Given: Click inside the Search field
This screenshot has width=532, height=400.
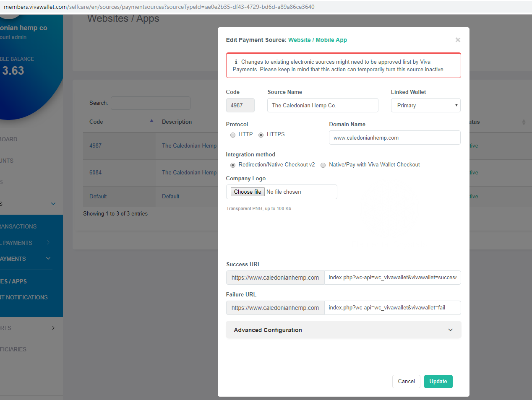Looking at the screenshot, I should 150,103.
